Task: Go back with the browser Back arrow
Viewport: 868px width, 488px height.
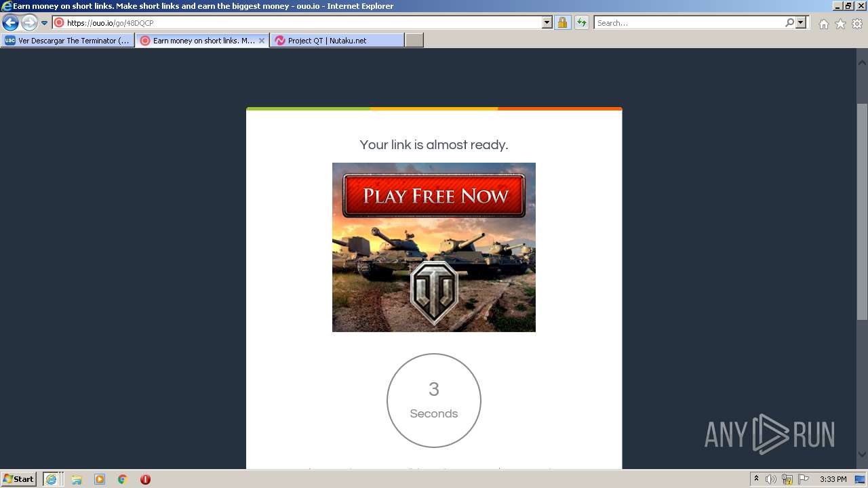Action: pyautogui.click(x=10, y=23)
